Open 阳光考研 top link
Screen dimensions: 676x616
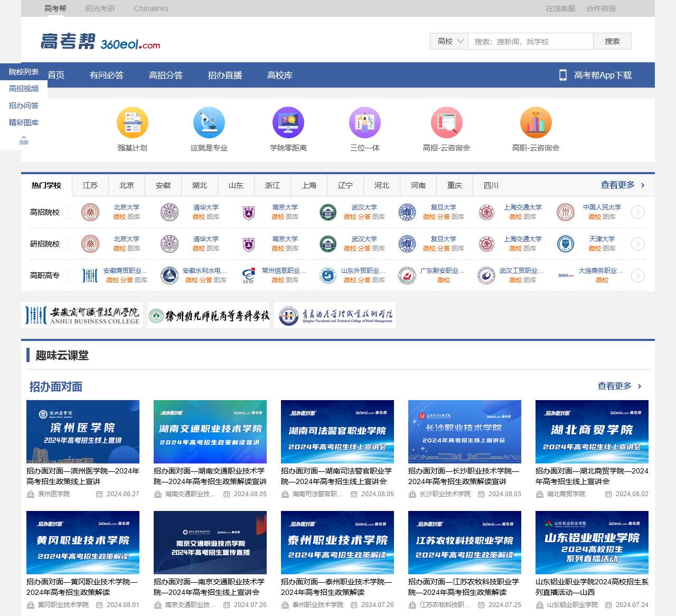tap(100, 8)
